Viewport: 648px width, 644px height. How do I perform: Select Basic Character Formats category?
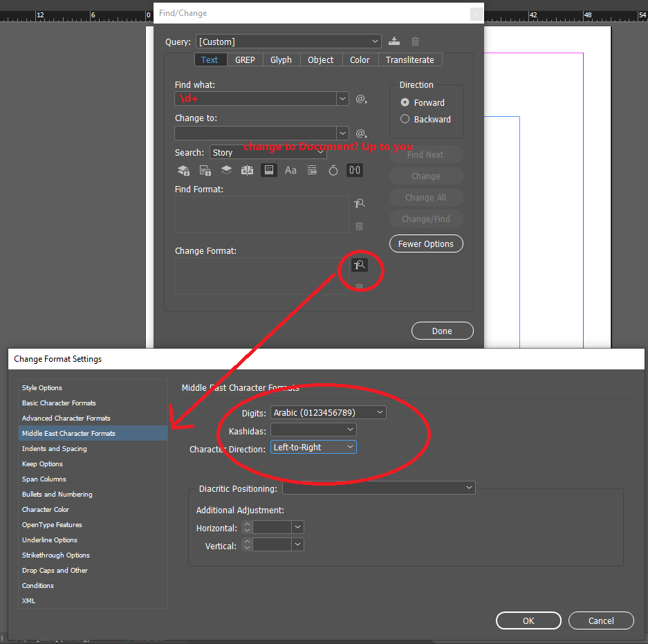tap(59, 403)
